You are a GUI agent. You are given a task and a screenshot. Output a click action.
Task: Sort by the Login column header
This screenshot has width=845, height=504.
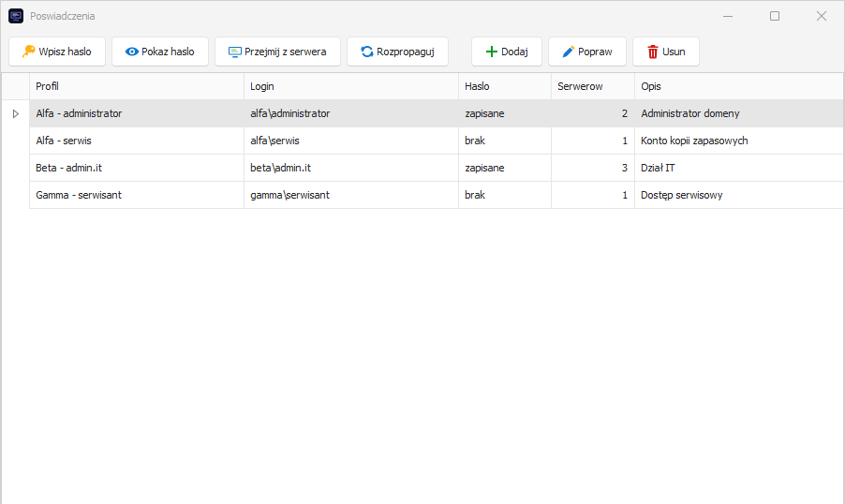click(x=351, y=86)
